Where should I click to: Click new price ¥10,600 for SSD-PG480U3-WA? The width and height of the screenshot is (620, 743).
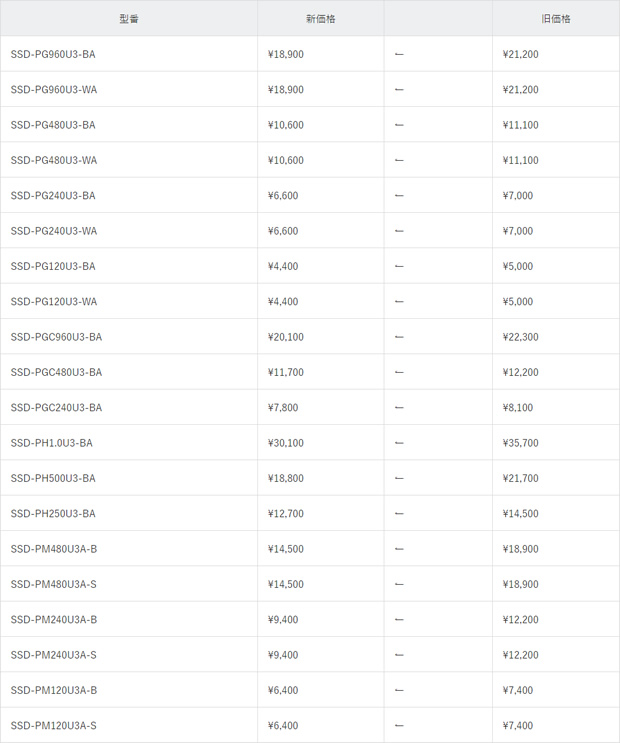(285, 160)
